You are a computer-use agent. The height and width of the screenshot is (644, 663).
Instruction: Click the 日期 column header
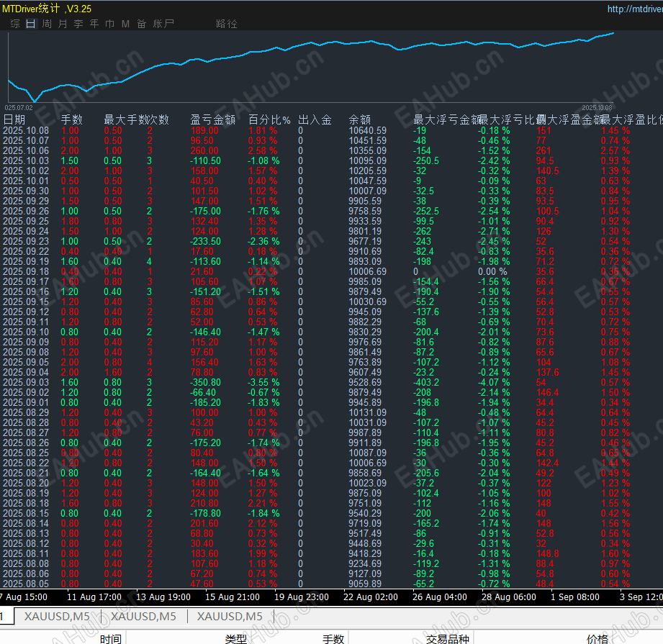click(x=14, y=119)
